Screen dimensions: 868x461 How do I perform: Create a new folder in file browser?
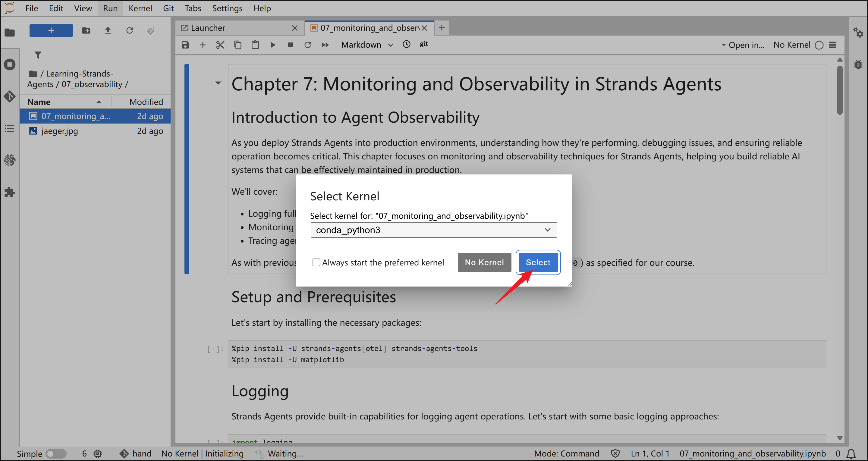86,31
